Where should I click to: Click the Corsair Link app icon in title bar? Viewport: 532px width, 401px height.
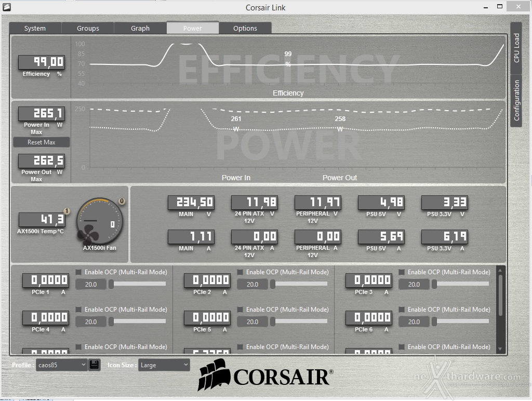[6, 6]
